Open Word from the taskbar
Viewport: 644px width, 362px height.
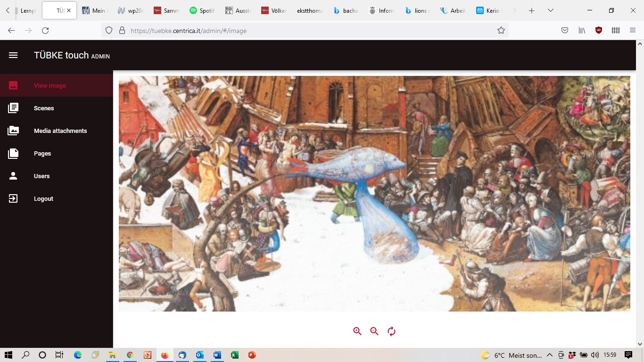pyautogui.click(x=217, y=355)
